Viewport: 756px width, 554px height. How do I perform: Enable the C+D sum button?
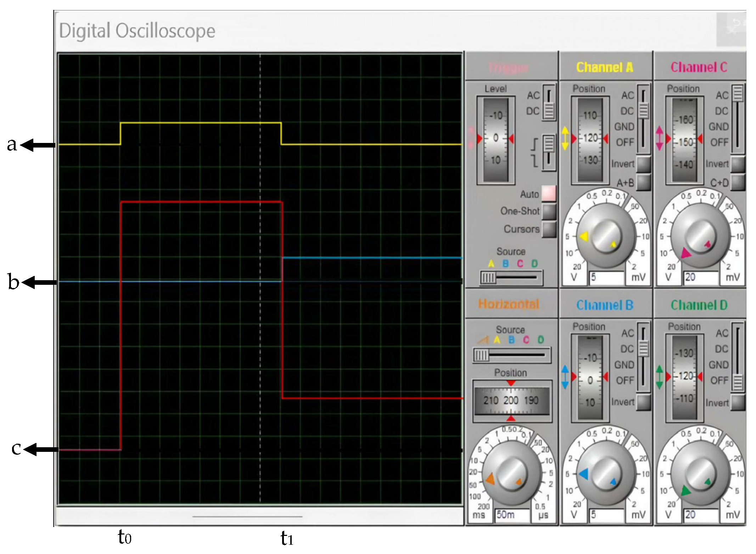click(x=738, y=182)
